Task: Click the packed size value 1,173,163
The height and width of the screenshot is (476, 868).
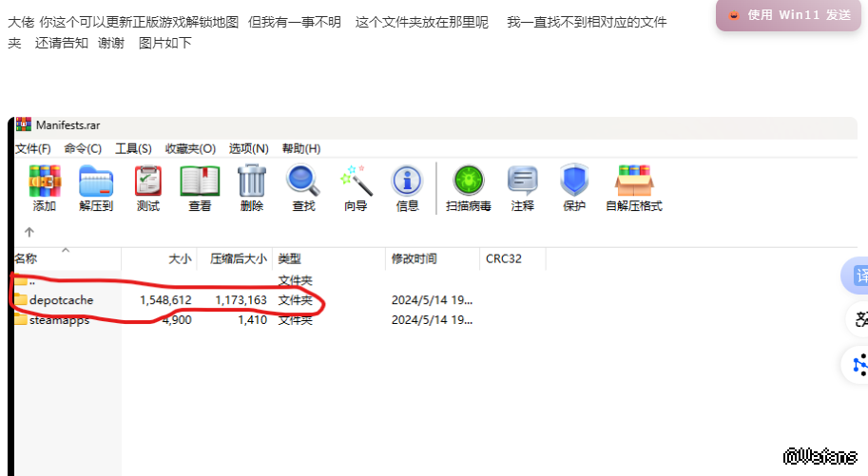Action: tap(241, 300)
